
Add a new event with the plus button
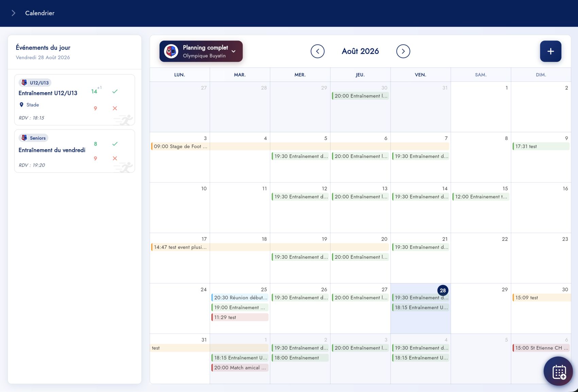tap(550, 51)
